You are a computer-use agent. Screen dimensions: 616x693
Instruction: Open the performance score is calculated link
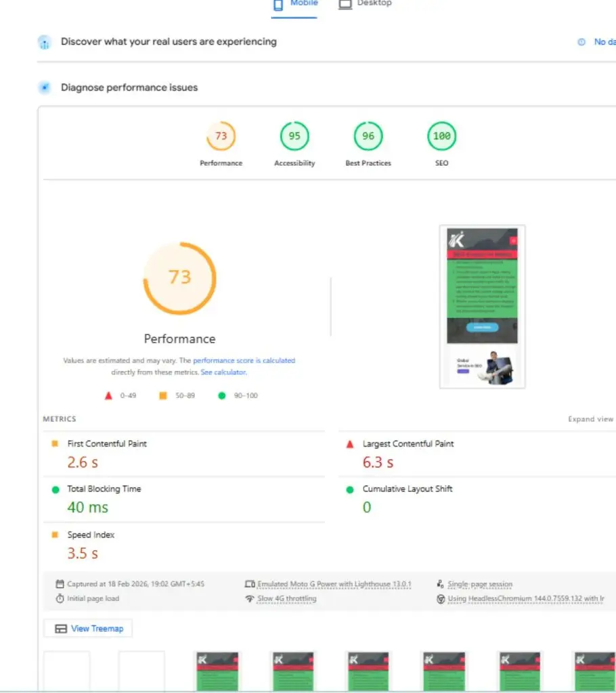coord(244,360)
